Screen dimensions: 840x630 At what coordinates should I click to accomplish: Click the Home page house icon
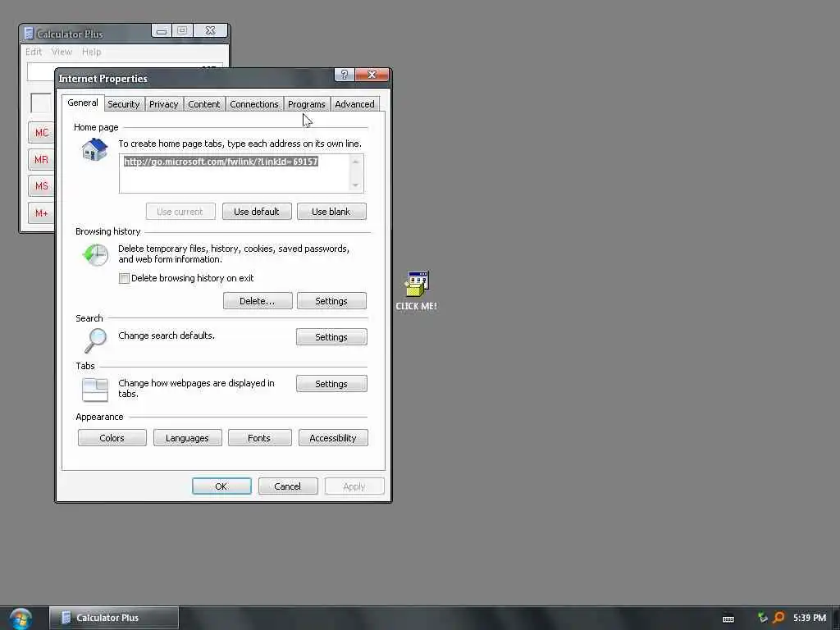pos(94,149)
